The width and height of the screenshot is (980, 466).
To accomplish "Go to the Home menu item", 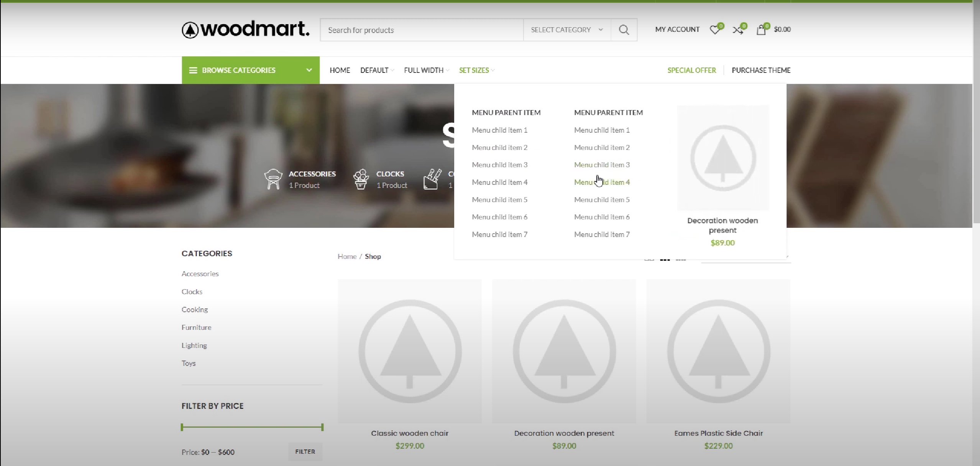I will (340, 70).
